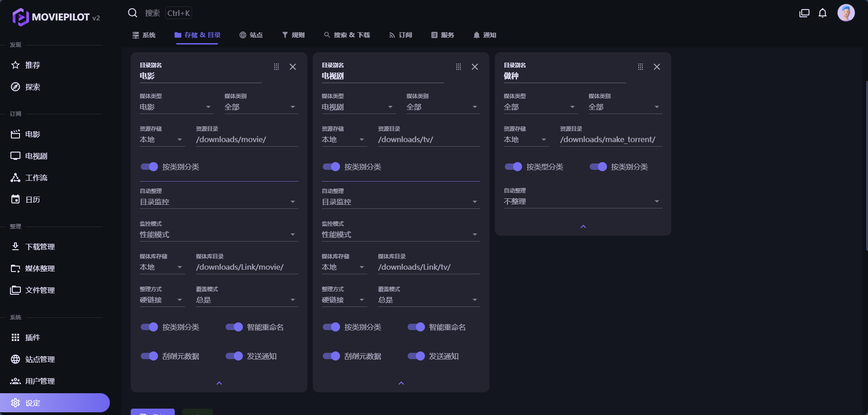The height and width of the screenshot is (415, 868).
Task: Expand 监控模式 dropdown in 电影 card
Action: pyautogui.click(x=218, y=235)
